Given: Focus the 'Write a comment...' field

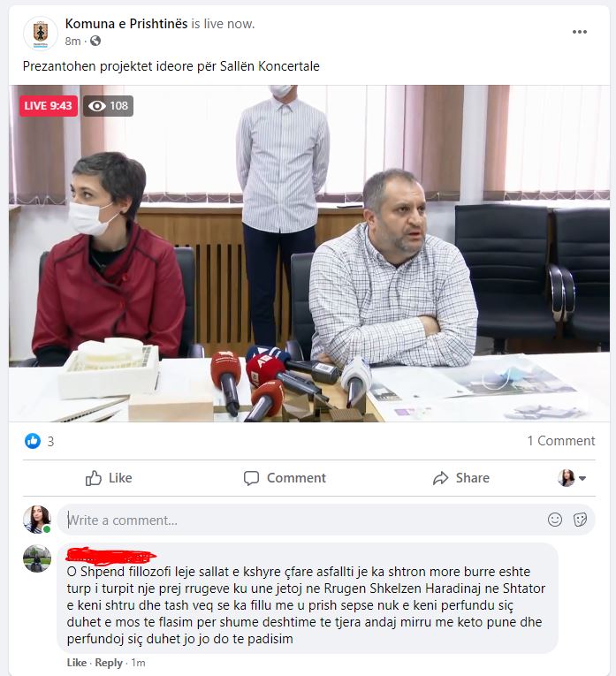Looking at the screenshot, I should tap(301, 520).
